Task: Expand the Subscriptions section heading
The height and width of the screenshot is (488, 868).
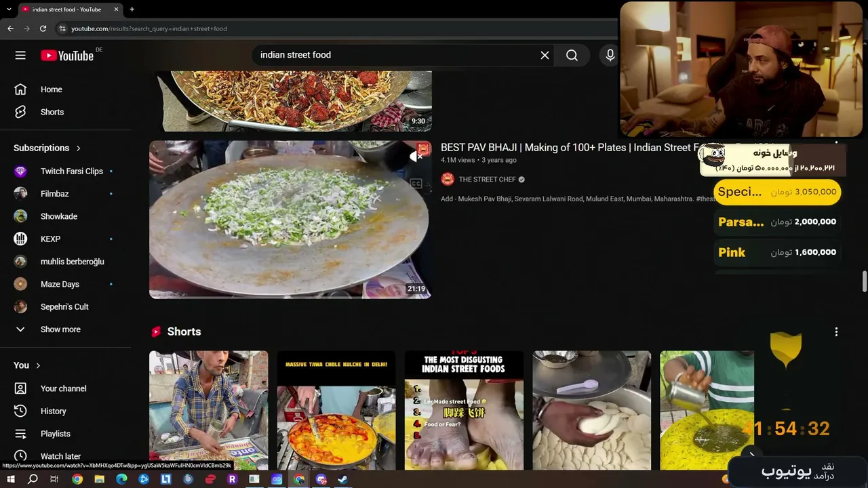Action: tap(47, 148)
